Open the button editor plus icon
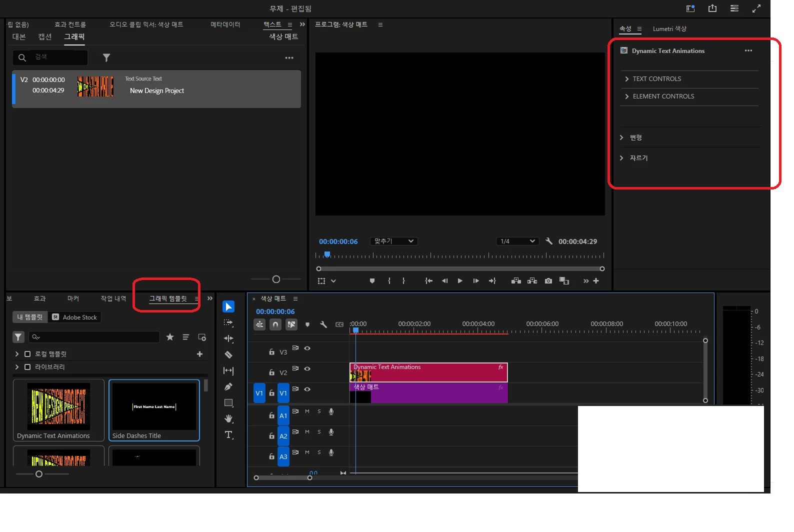Screen dimensions: 794x532 596,281
